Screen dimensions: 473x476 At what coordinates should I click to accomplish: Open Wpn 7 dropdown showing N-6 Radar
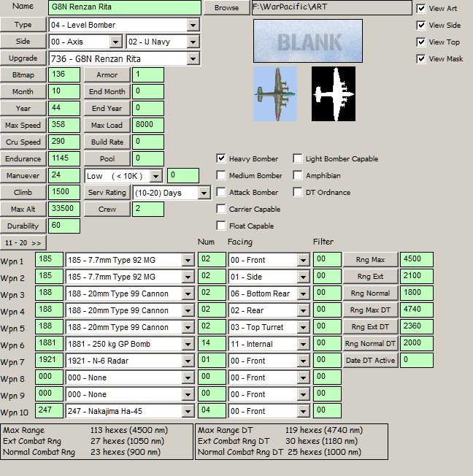tap(188, 361)
